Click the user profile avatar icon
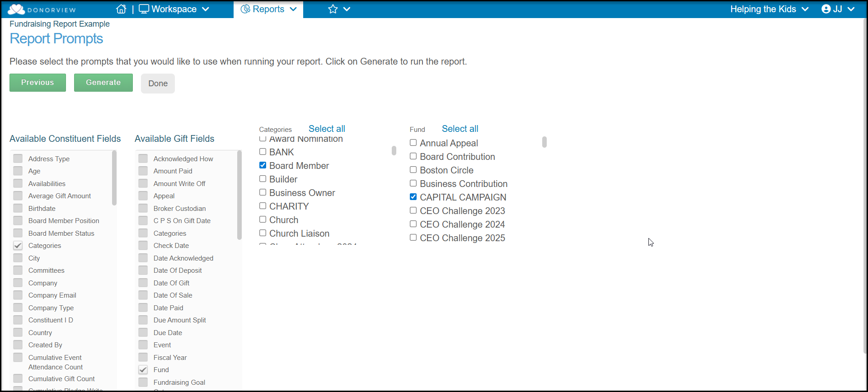The image size is (868, 392). 826,9
